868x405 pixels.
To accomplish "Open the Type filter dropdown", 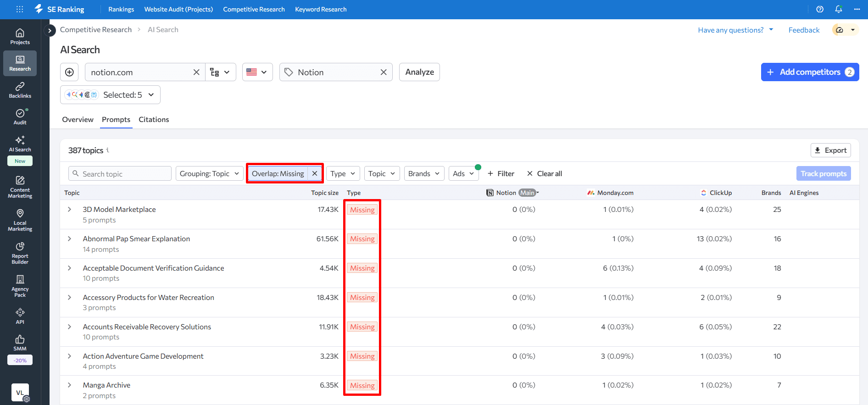I will [343, 173].
